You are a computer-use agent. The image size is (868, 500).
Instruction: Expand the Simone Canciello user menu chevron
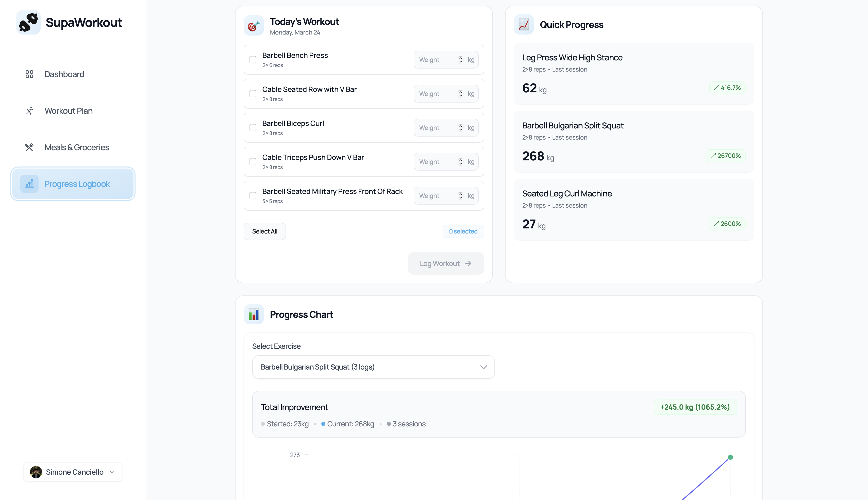tap(112, 472)
